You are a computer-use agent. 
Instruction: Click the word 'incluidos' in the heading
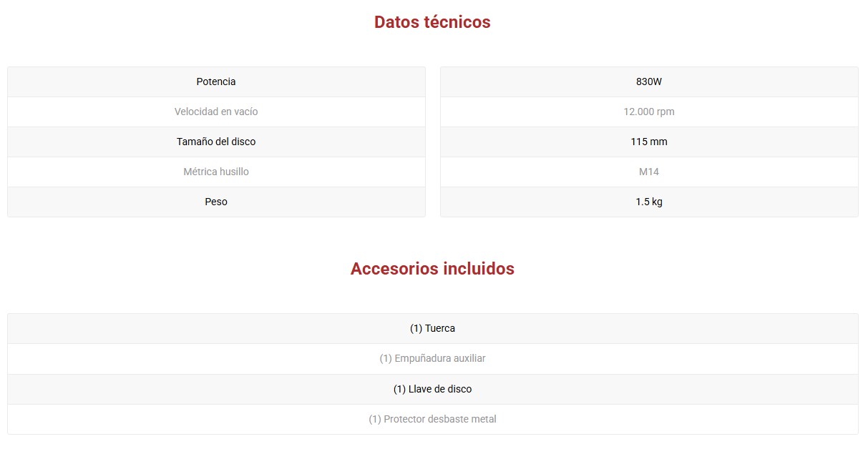point(478,269)
